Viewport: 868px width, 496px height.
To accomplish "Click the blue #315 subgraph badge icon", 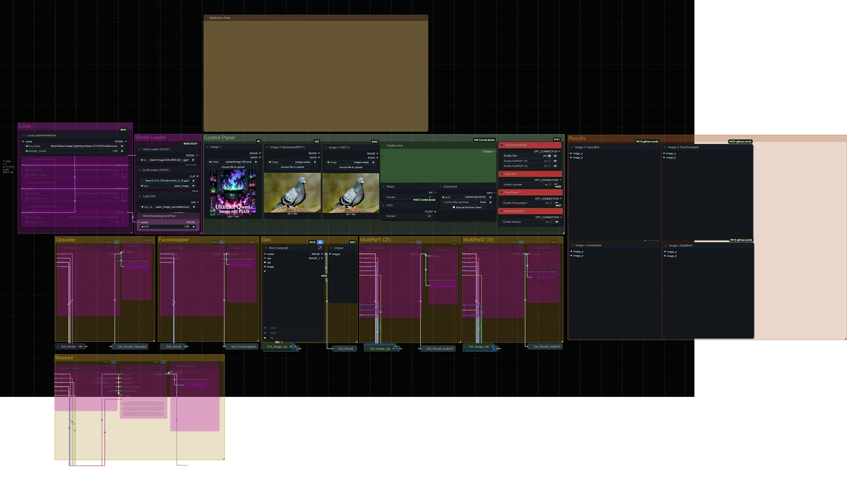I will pyautogui.click(x=320, y=242).
